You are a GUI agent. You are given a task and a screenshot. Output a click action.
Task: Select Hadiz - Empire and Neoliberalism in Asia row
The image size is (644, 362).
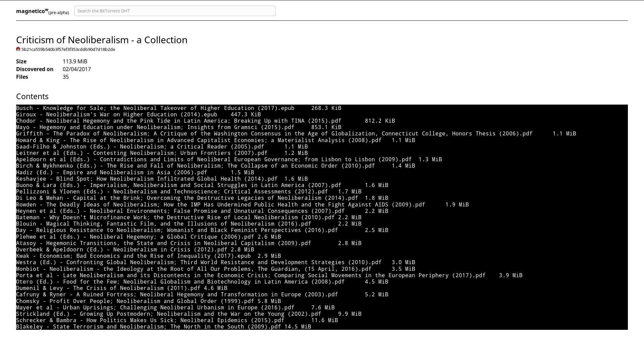click(135, 172)
